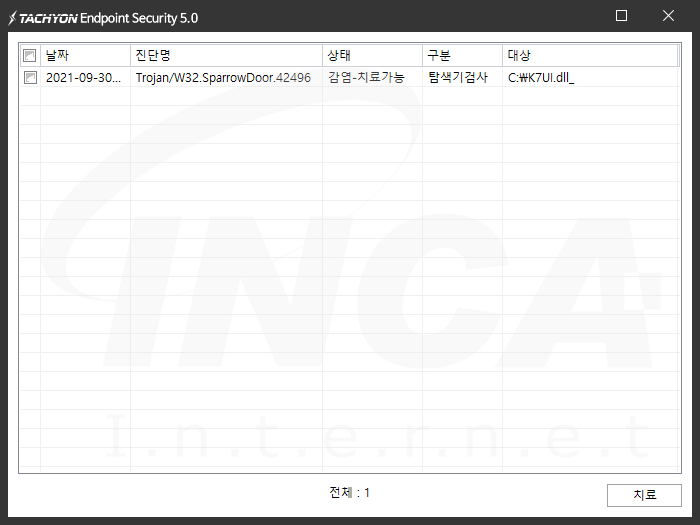Sort by the 날짜 column header
The height and width of the screenshot is (525, 700).
(x=85, y=55)
